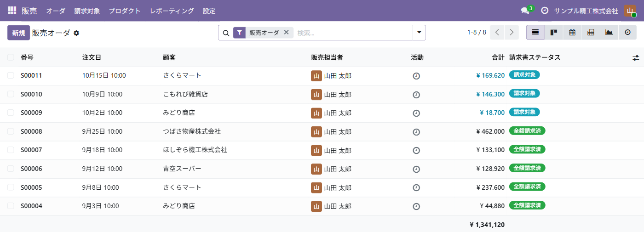Switch to calendar view
The height and width of the screenshot is (232, 644).
572,33
